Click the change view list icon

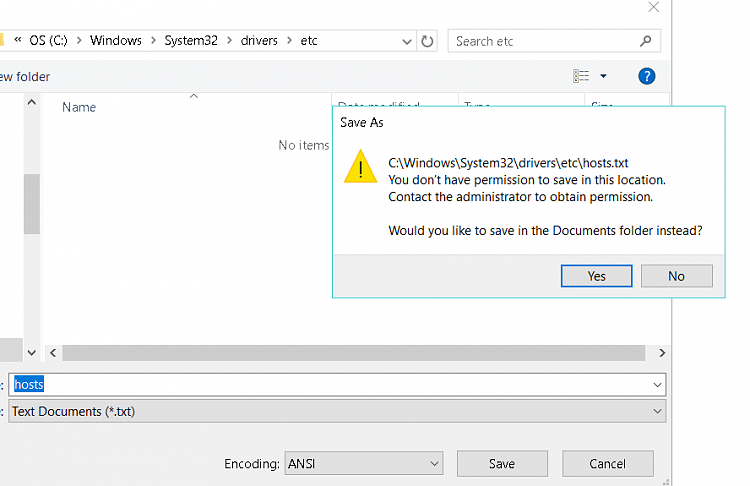(x=581, y=76)
